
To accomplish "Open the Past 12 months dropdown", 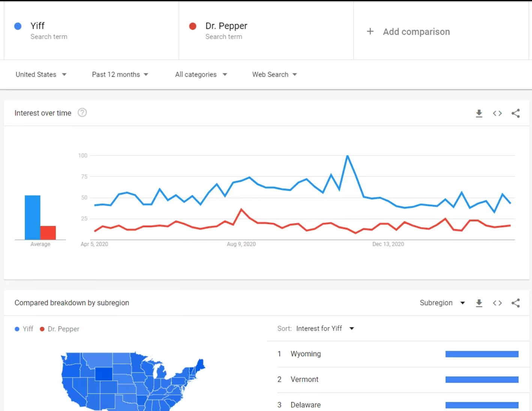I will [x=120, y=74].
